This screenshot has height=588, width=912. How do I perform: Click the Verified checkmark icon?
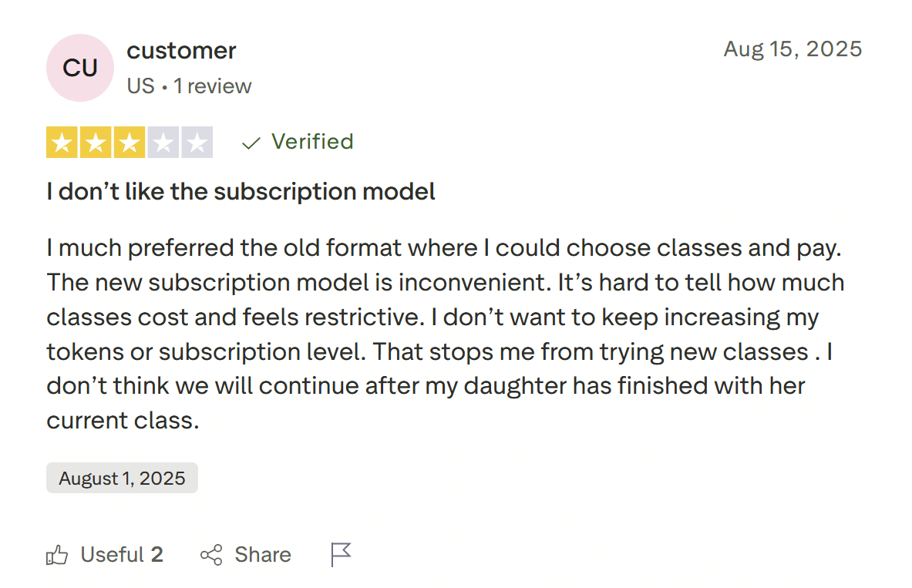[250, 142]
